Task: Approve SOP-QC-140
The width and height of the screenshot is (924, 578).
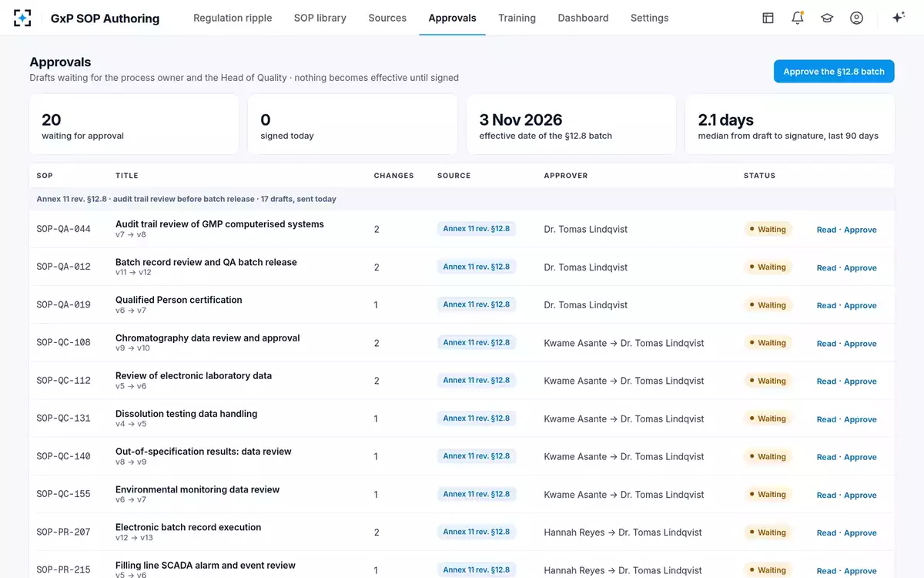Action: point(860,457)
